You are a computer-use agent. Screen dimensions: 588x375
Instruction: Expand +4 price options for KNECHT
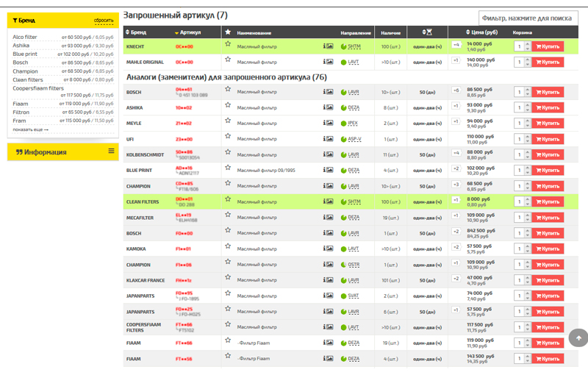[456, 45]
